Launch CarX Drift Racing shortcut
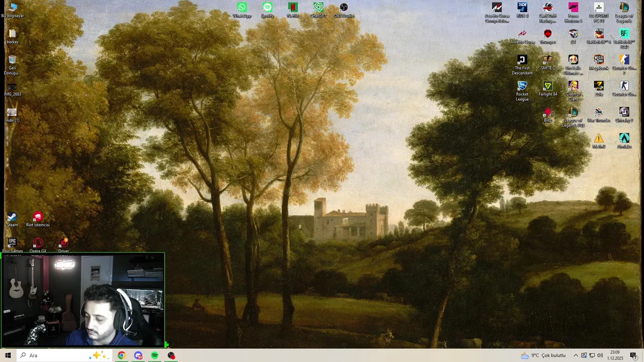This screenshot has width=644, height=362. coord(547,13)
